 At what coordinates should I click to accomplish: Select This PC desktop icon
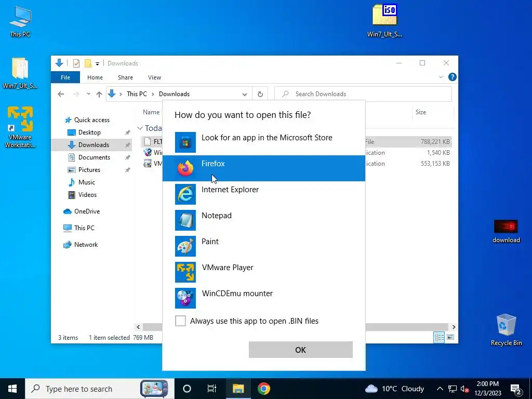20,21
